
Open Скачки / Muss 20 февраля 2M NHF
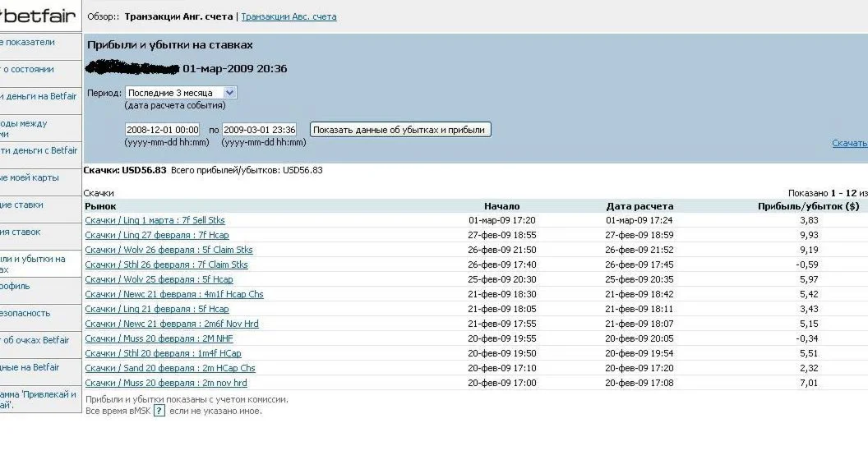click(159, 338)
